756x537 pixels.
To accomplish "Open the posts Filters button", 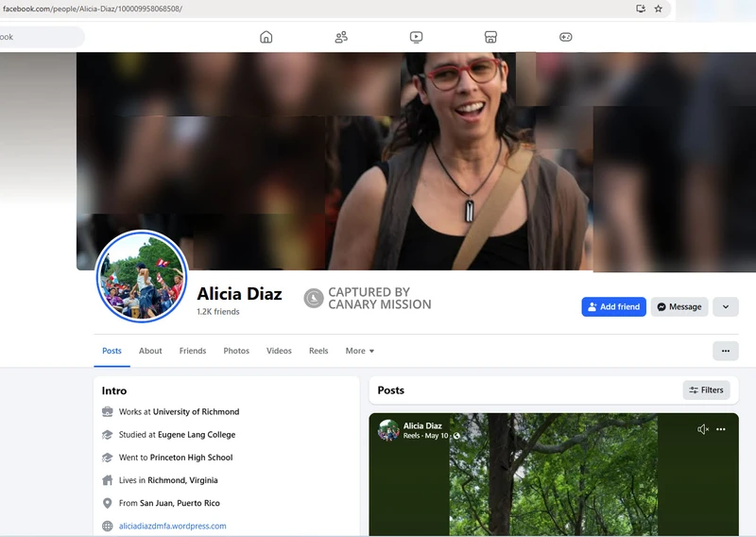I will (x=706, y=390).
